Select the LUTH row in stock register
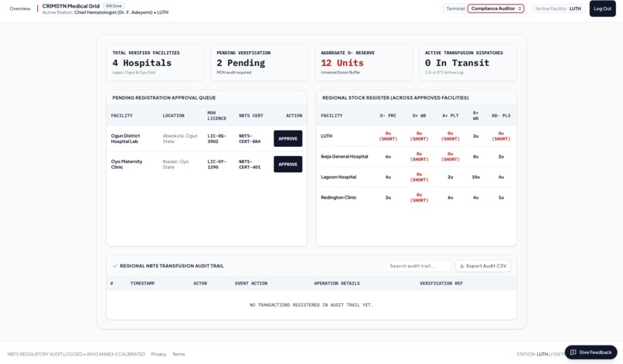 (417, 136)
